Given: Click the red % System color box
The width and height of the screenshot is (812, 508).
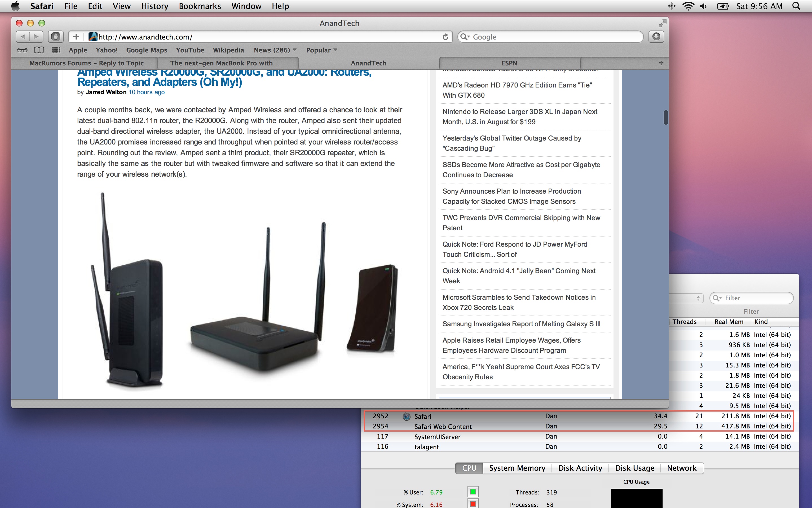Looking at the screenshot, I should click(x=473, y=504).
